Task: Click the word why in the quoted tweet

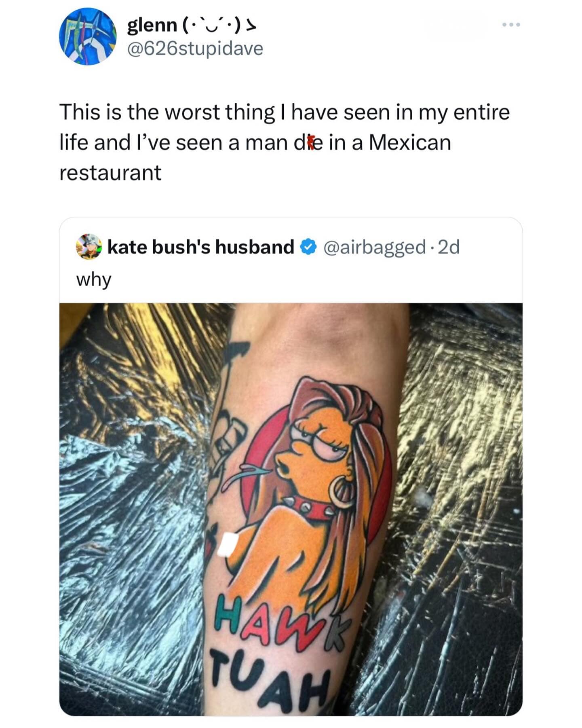Action: click(x=94, y=278)
